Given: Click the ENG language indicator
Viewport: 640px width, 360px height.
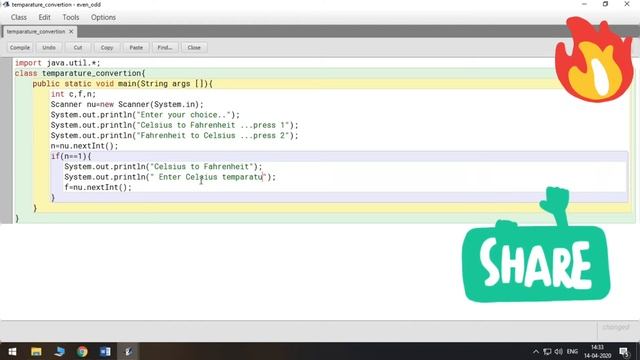Looking at the screenshot, I should 572,351.
